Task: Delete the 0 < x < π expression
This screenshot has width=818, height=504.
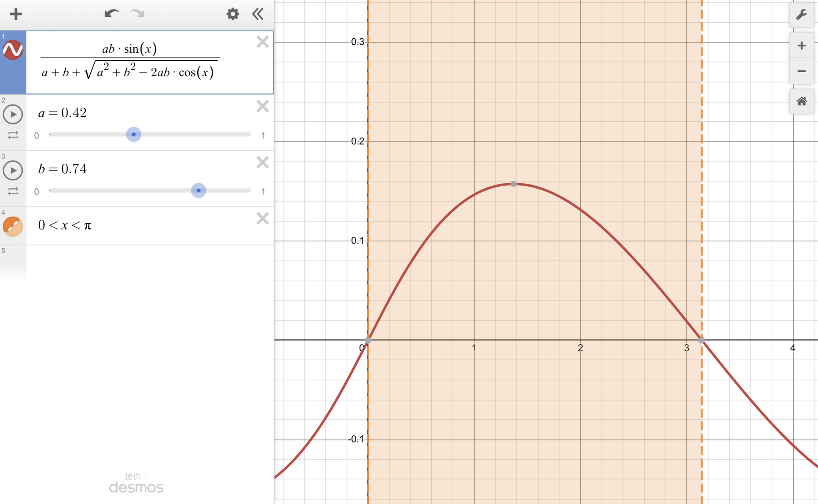Action: pos(262,219)
